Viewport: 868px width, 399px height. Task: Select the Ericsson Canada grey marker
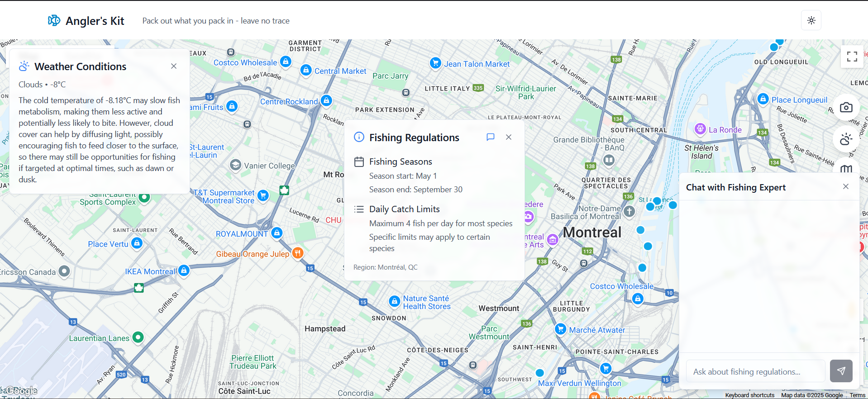[x=64, y=271]
